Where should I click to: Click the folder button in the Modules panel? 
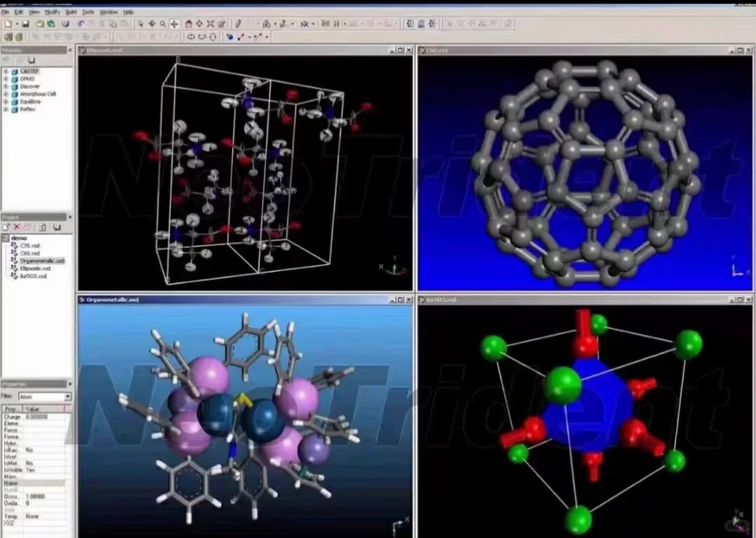pyautogui.click(x=31, y=60)
